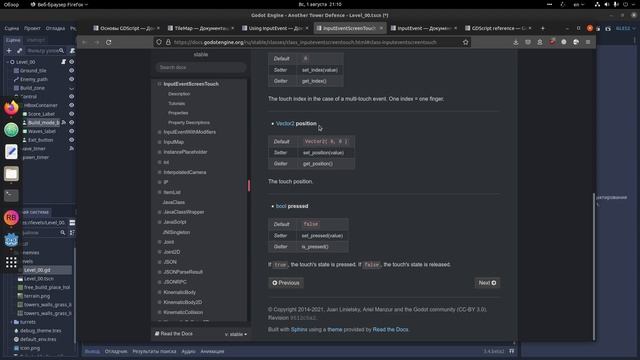
Task: Toggle visibility of HBoxContainer node
Action: 71,105
